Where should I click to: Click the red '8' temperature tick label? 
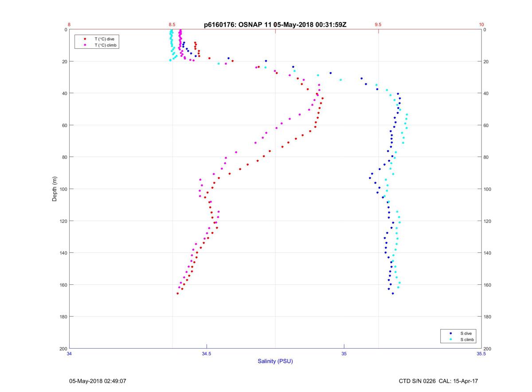[x=69, y=25]
